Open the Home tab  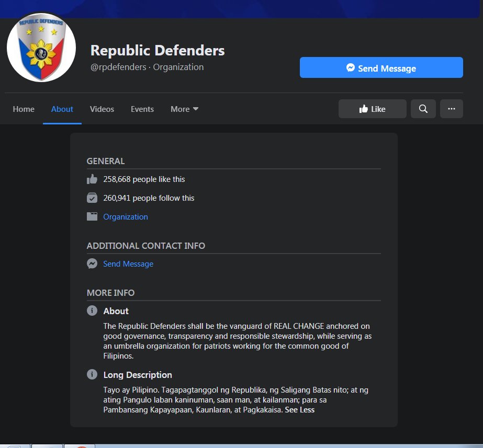(x=24, y=109)
